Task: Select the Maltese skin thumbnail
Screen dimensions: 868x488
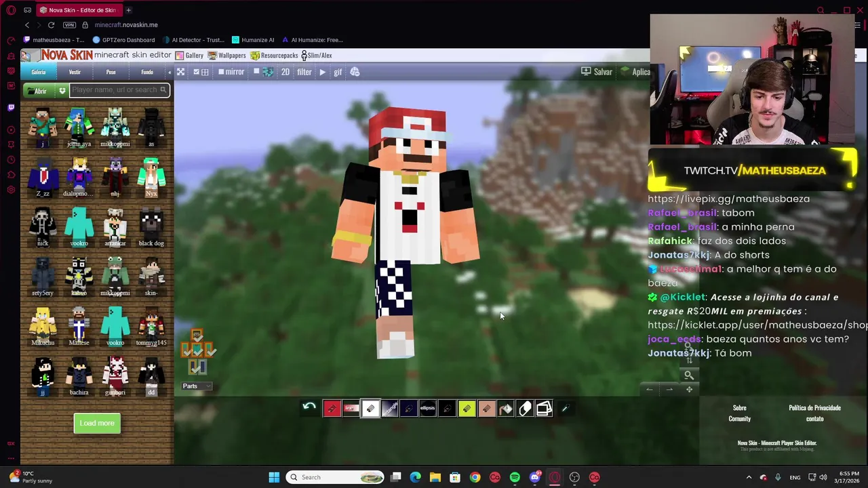Action: pos(79,326)
